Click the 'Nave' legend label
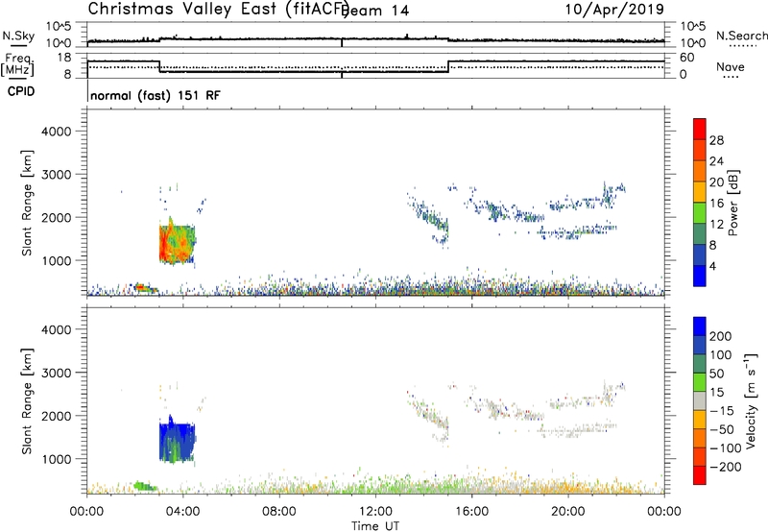Viewport: 768px width, 532px height. pyautogui.click(x=731, y=66)
